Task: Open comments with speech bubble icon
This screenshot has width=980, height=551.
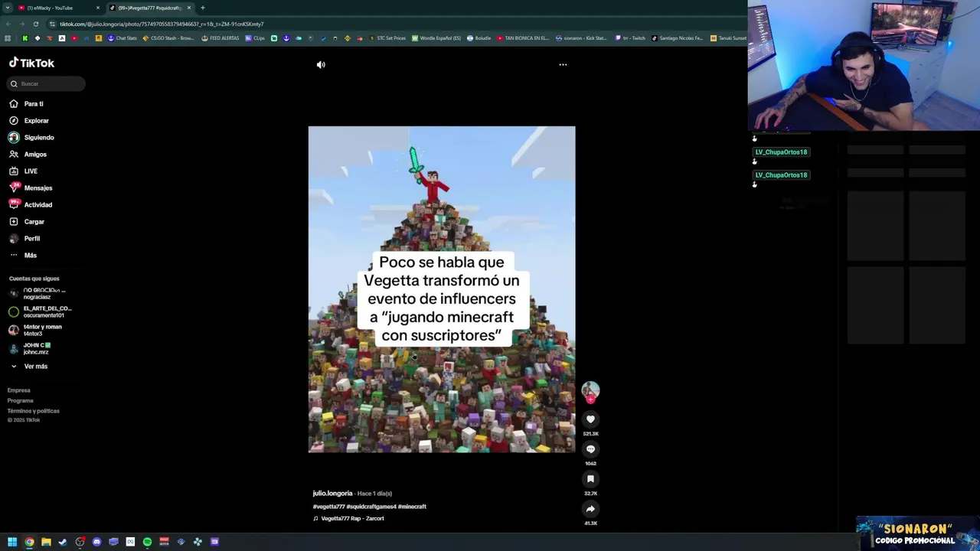Action: point(590,449)
